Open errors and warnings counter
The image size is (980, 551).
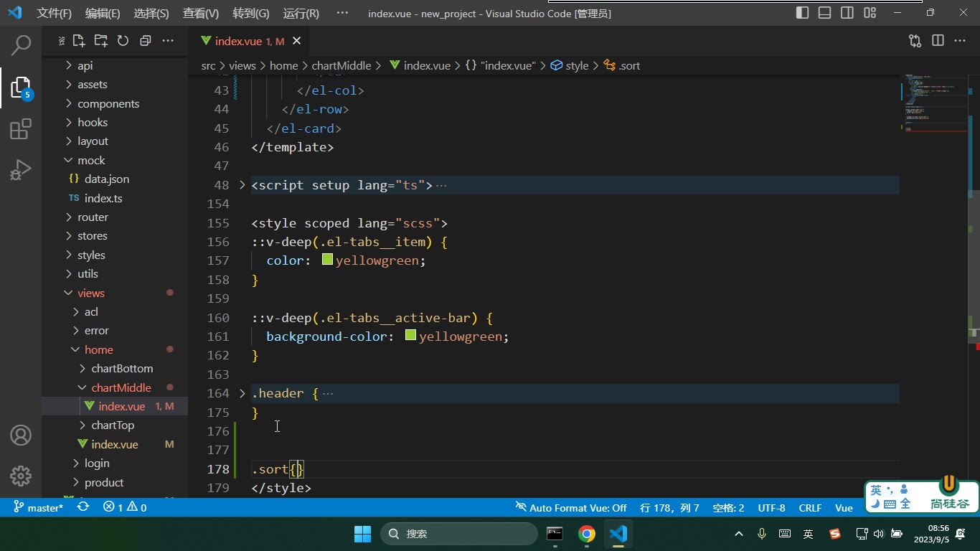pyautogui.click(x=125, y=507)
